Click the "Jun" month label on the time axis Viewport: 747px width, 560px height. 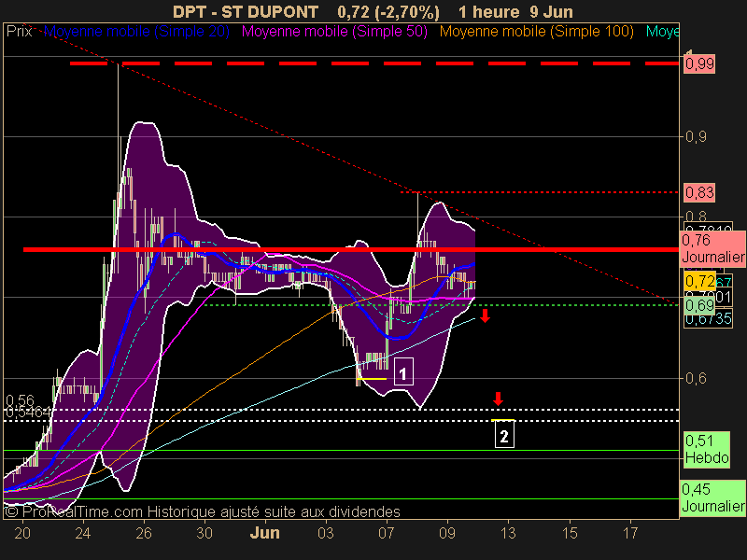tap(265, 533)
